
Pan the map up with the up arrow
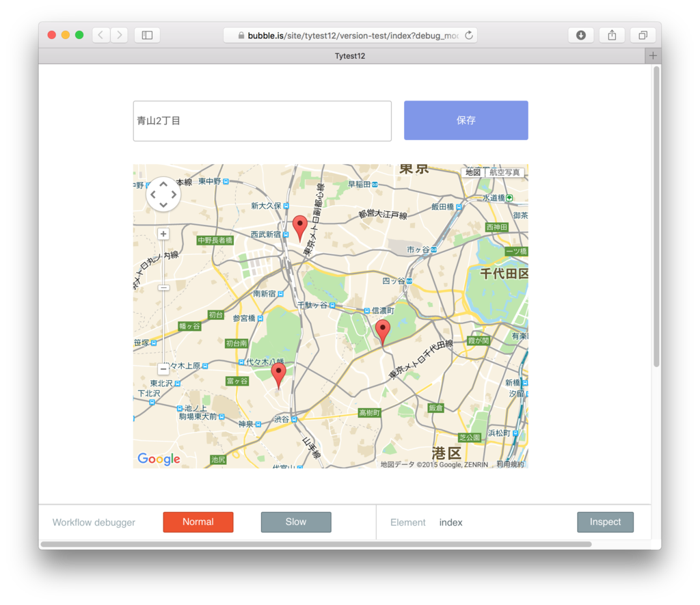(x=163, y=184)
